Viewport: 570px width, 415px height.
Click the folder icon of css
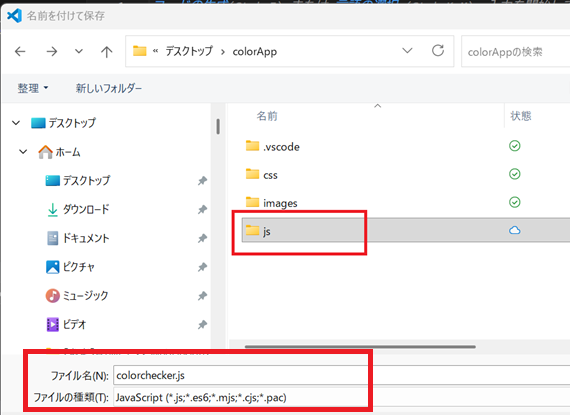(252, 174)
